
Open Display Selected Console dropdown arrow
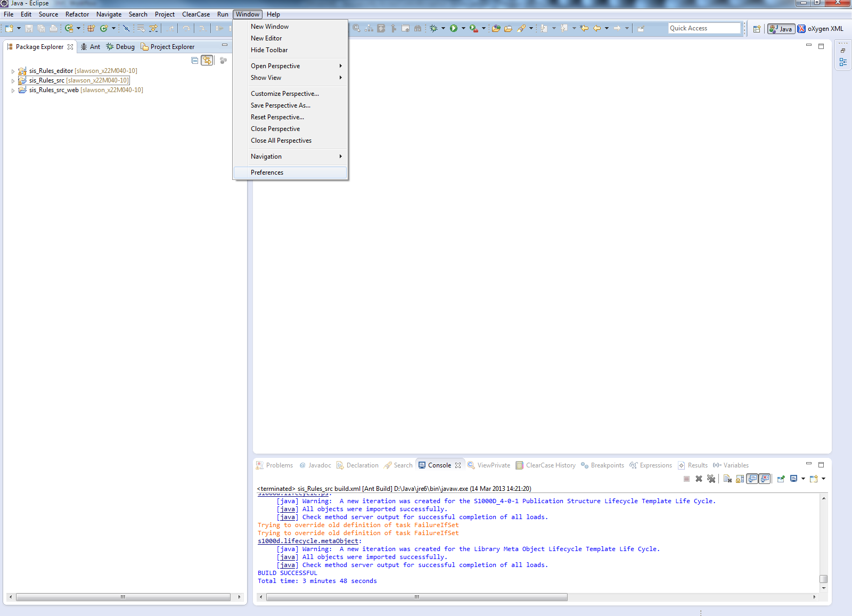(803, 479)
